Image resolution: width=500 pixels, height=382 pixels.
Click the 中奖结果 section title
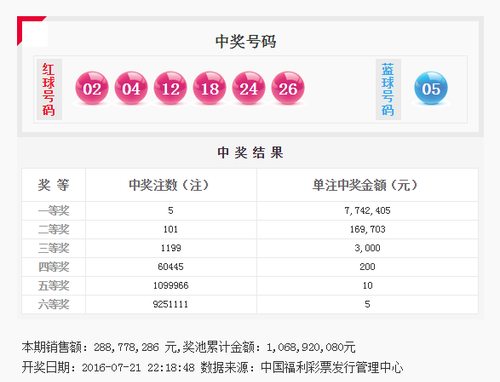250,153
